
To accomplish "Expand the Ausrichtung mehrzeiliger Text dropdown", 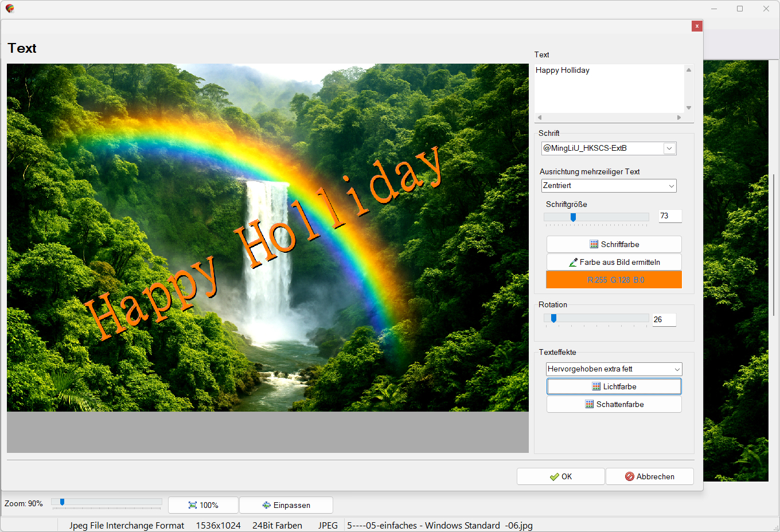I will pos(671,186).
